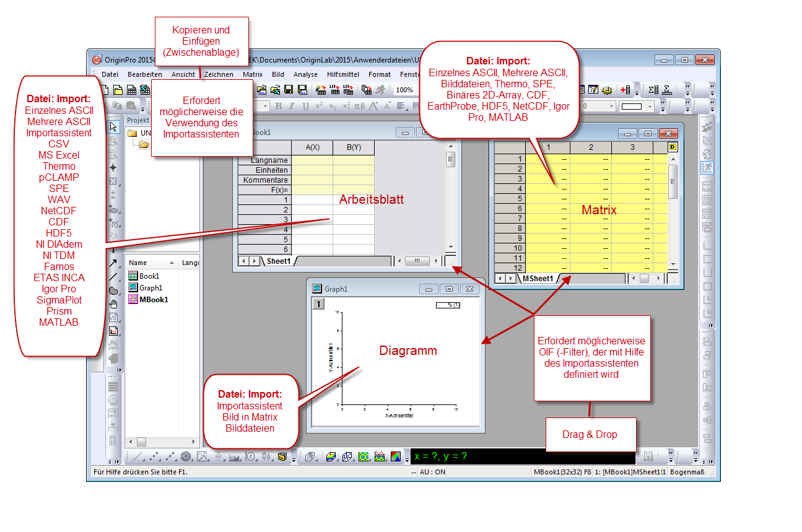Select the Screen Reader crosshair tool
This screenshot has width=802, height=532.
tap(113, 167)
